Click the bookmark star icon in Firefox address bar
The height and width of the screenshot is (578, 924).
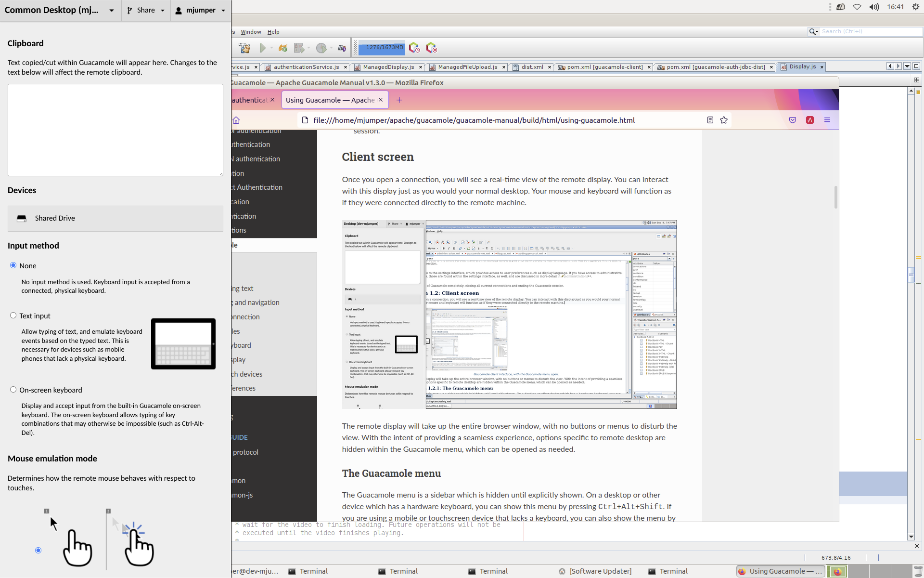724,120
